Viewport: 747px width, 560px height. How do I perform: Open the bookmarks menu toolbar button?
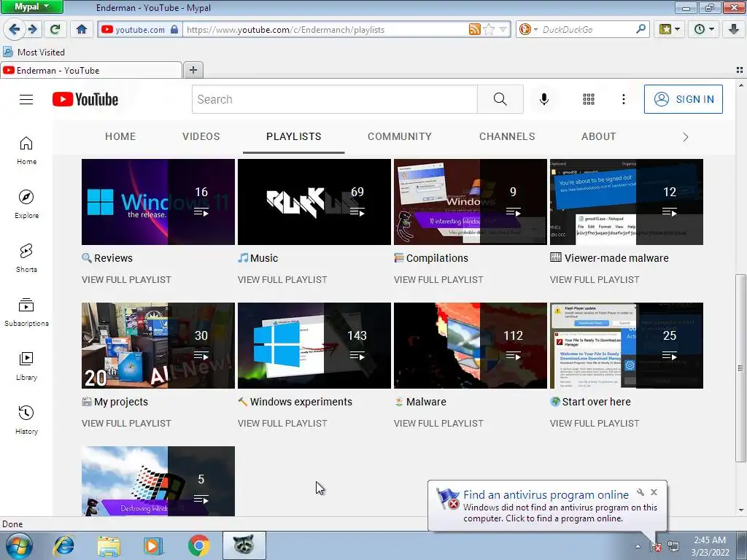pyautogui.click(x=670, y=29)
